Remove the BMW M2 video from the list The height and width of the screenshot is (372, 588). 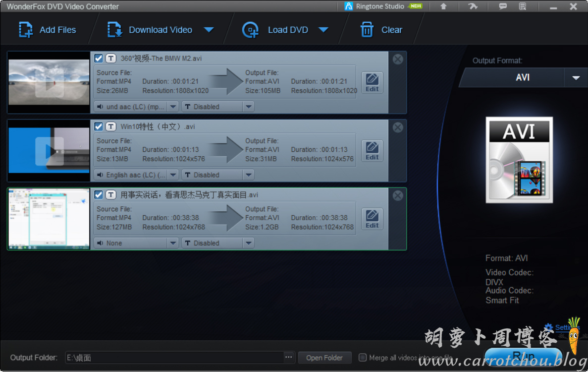click(398, 59)
